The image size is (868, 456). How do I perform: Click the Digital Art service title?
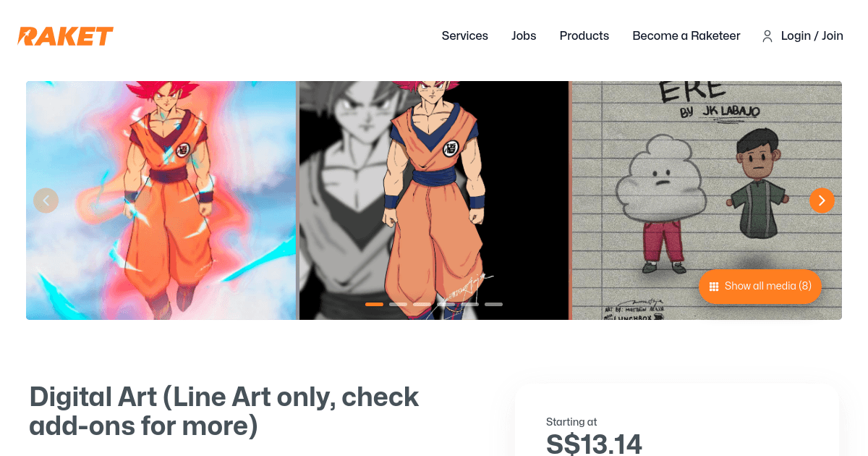224,411
